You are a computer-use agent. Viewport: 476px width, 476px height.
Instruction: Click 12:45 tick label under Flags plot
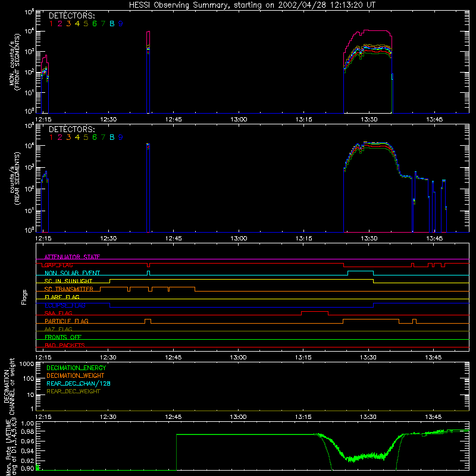[x=173, y=358]
